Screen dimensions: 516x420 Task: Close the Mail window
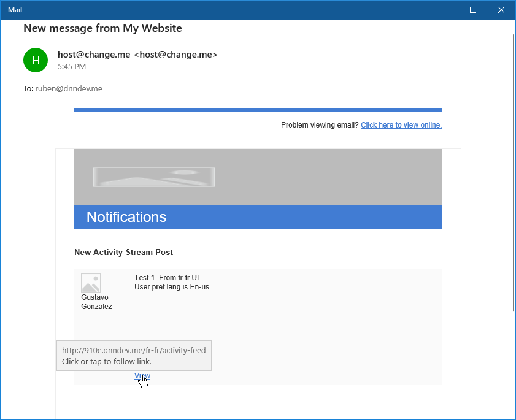[501, 10]
